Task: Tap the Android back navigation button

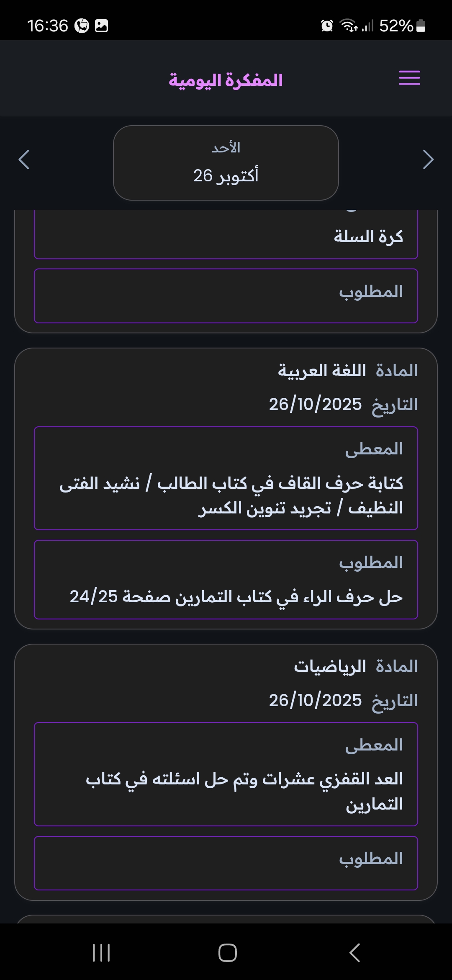Action: point(354,953)
